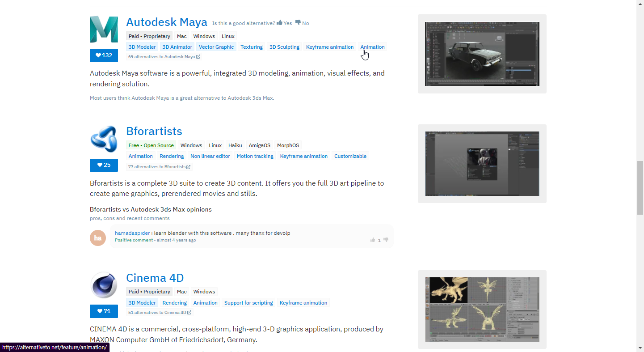
Task: Select Cinema 4D's 3D Modeler tag
Action: (x=142, y=303)
